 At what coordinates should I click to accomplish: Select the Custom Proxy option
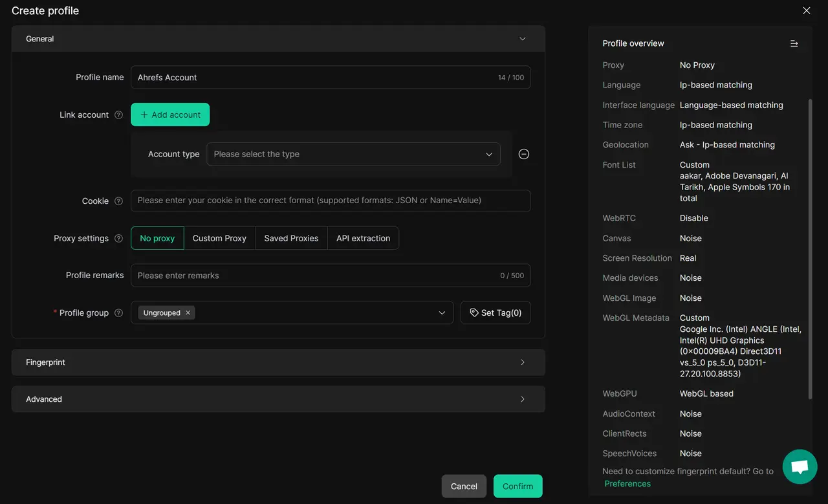point(219,238)
